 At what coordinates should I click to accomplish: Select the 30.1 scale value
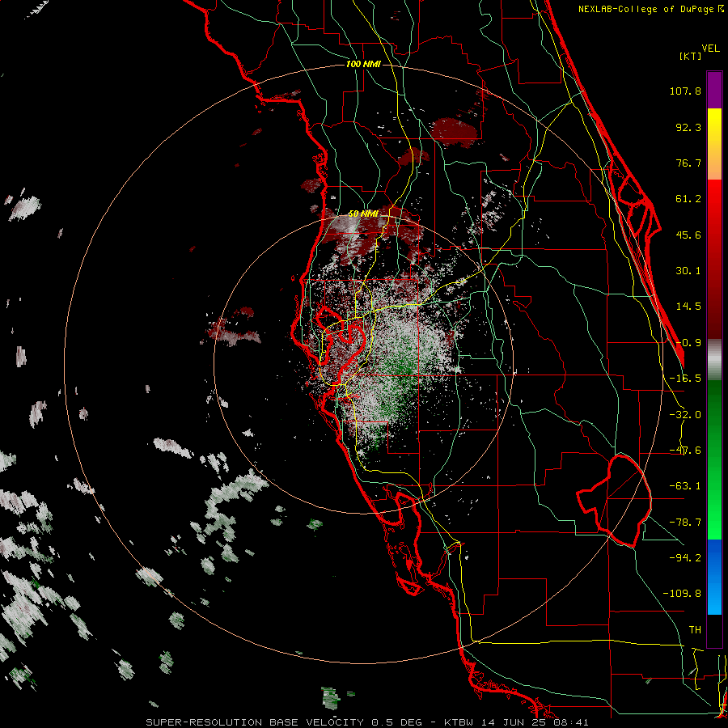click(688, 271)
